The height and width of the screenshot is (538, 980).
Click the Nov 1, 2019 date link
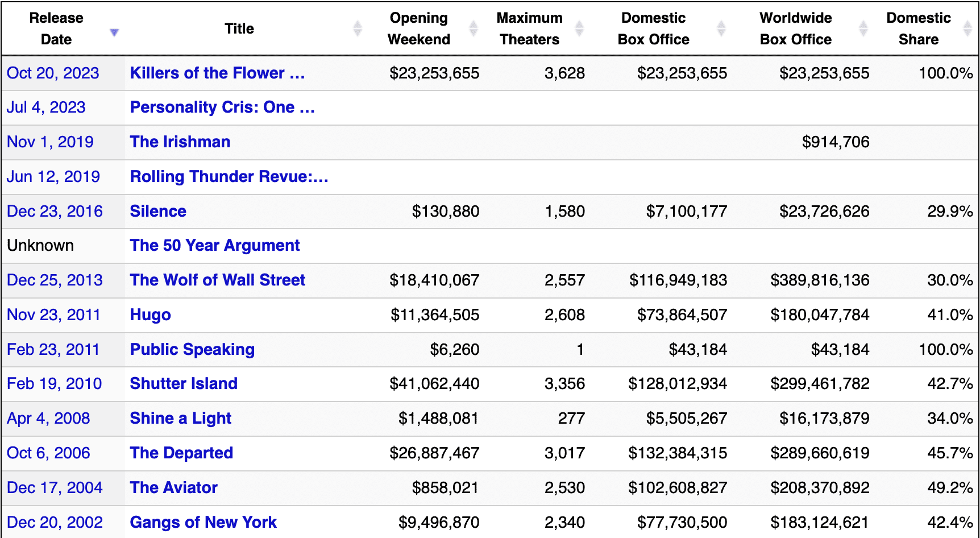coord(50,142)
